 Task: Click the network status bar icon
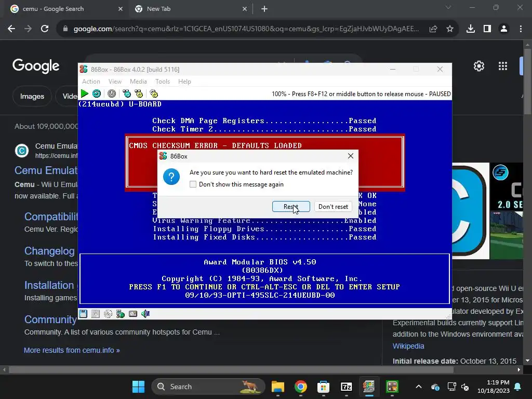coord(121,314)
